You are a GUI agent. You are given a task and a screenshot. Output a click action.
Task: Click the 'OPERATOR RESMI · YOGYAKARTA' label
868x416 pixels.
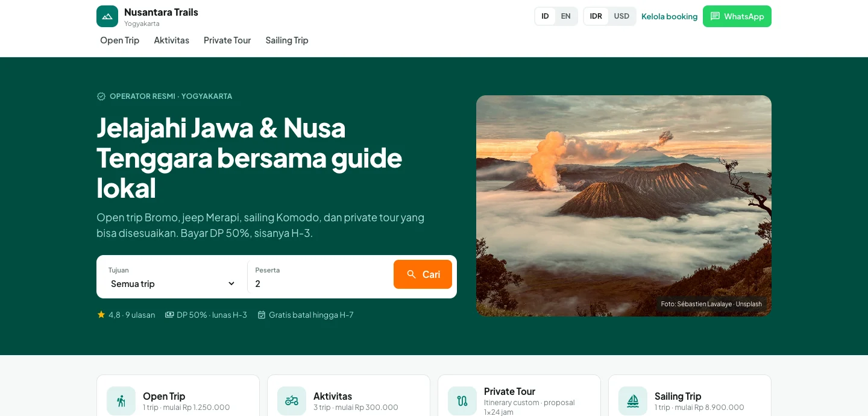point(171,96)
